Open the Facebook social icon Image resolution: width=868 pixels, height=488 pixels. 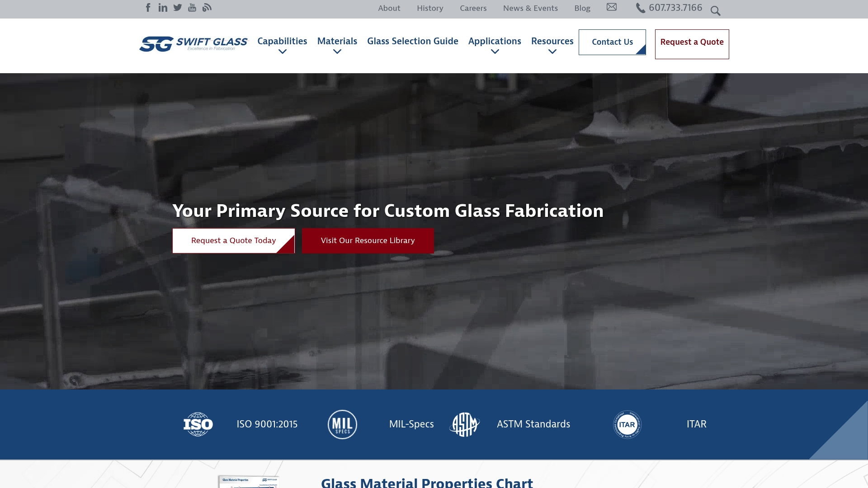tap(148, 8)
